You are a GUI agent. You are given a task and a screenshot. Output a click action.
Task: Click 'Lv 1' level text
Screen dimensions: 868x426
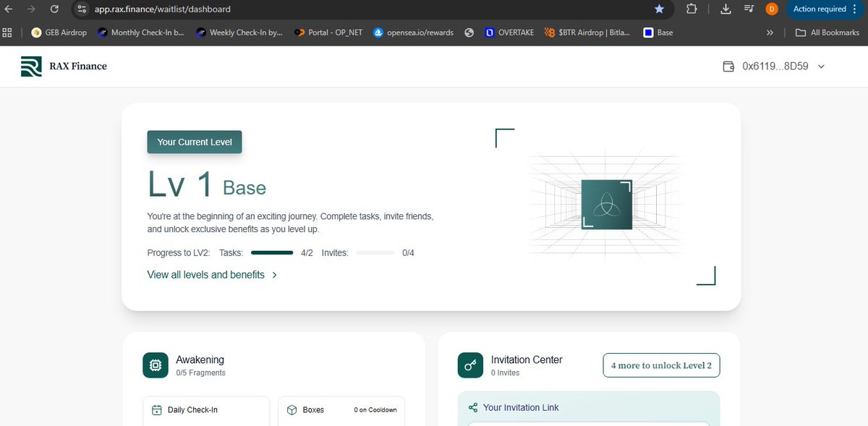pyautogui.click(x=180, y=184)
